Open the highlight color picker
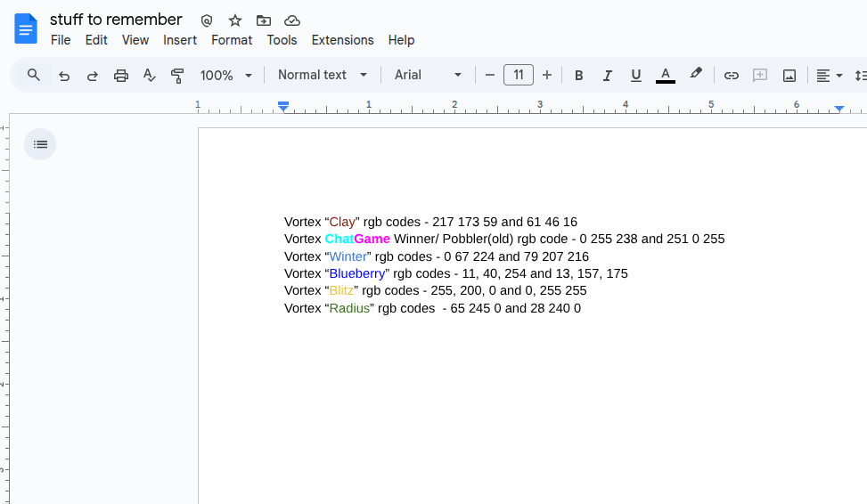The width and height of the screenshot is (867, 504). (x=696, y=74)
